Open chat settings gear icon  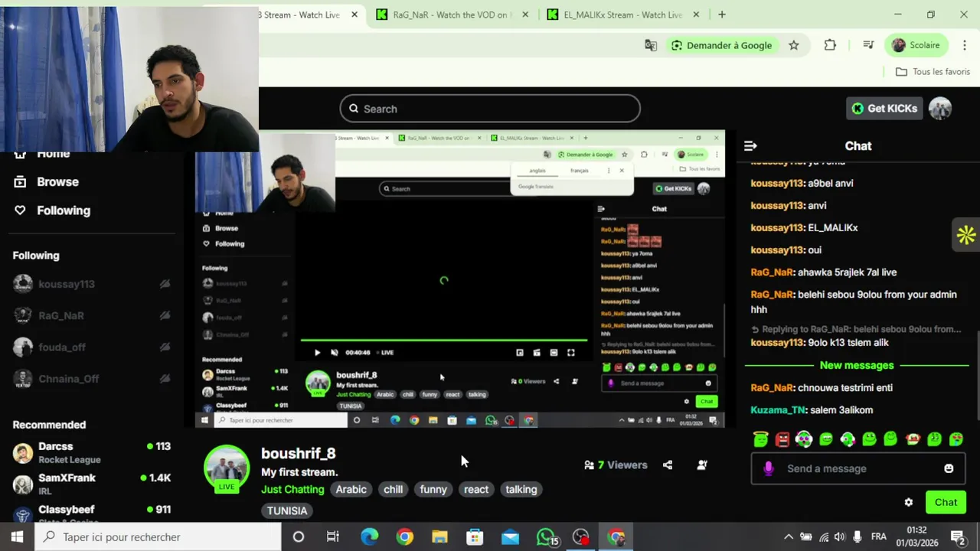(908, 502)
